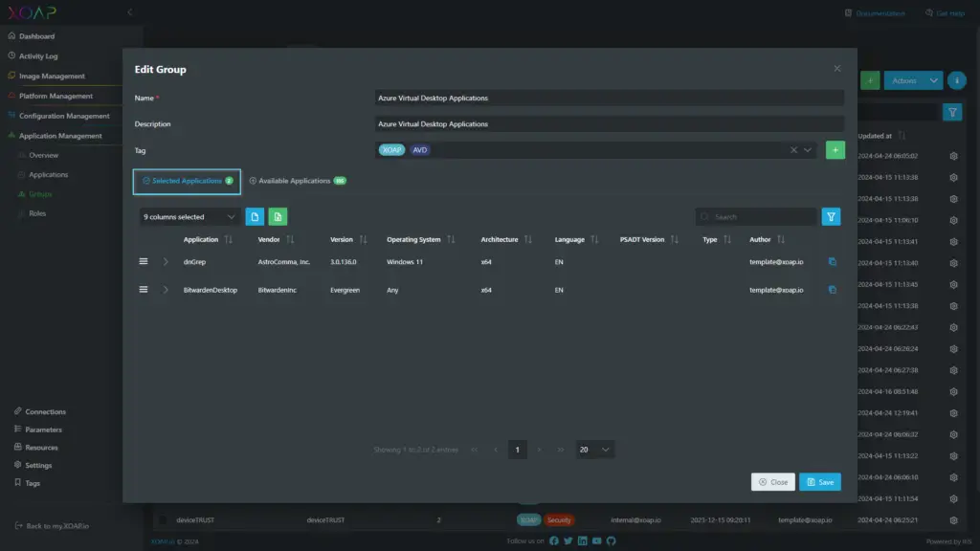Select the Overview item under Application Management
This screenshot has height=551, width=980.
pos(44,156)
